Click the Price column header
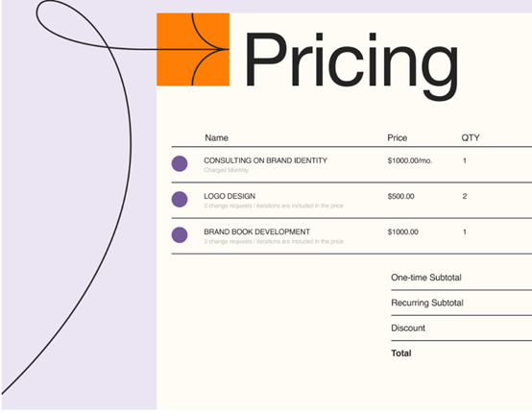The width and height of the screenshot is (532, 413). 397,137
